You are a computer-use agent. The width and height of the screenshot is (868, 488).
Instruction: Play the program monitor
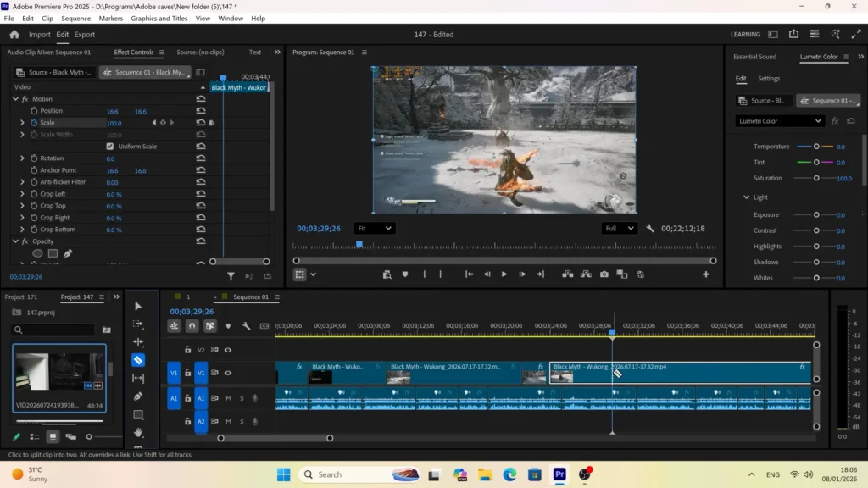click(504, 274)
